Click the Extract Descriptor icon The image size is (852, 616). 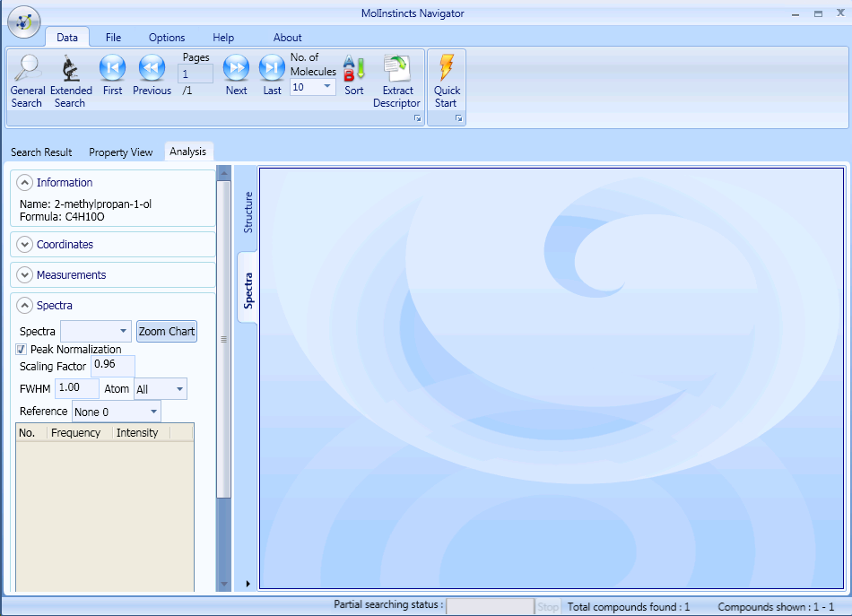pos(396,81)
